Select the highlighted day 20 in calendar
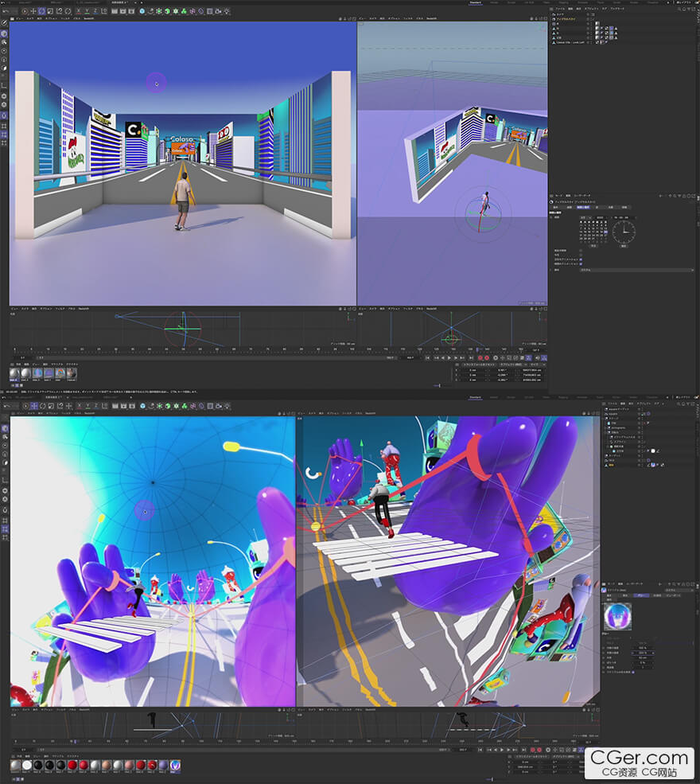 [605, 232]
